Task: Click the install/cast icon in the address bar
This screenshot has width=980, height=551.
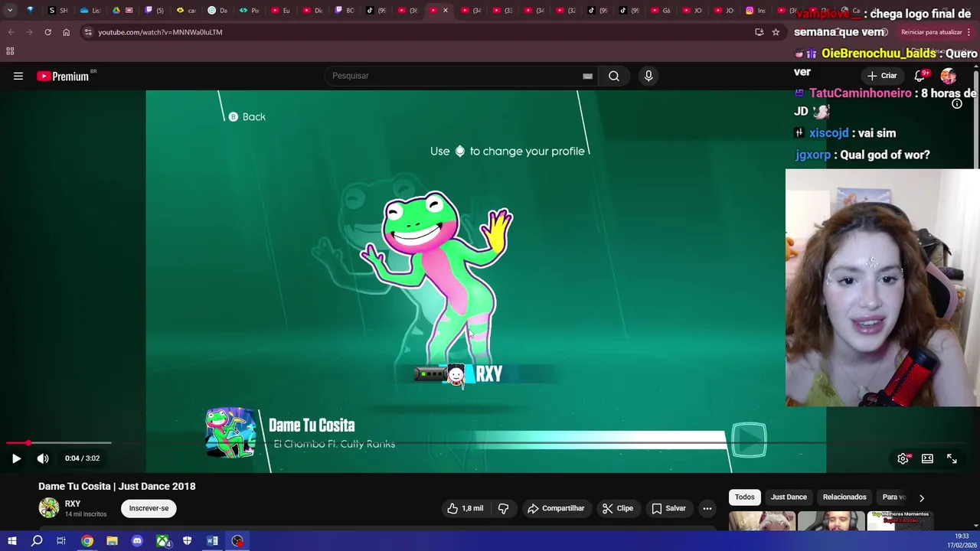Action: pyautogui.click(x=759, y=32)
